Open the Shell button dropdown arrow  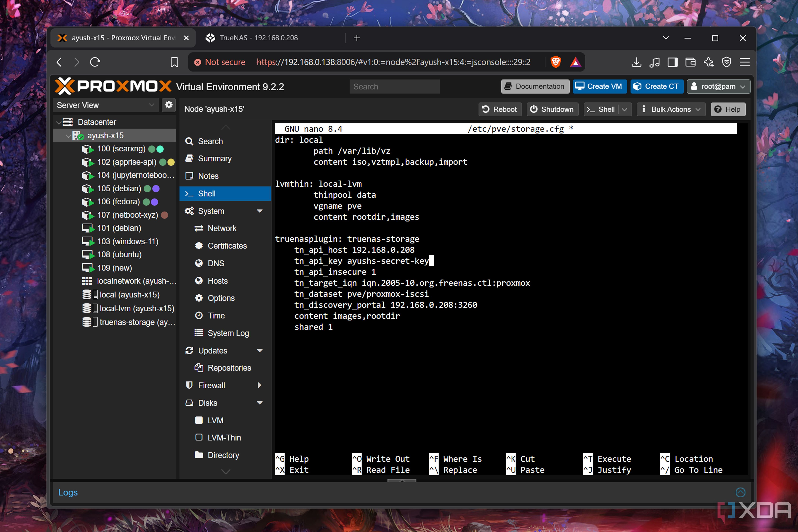click(x=625, y=109)
